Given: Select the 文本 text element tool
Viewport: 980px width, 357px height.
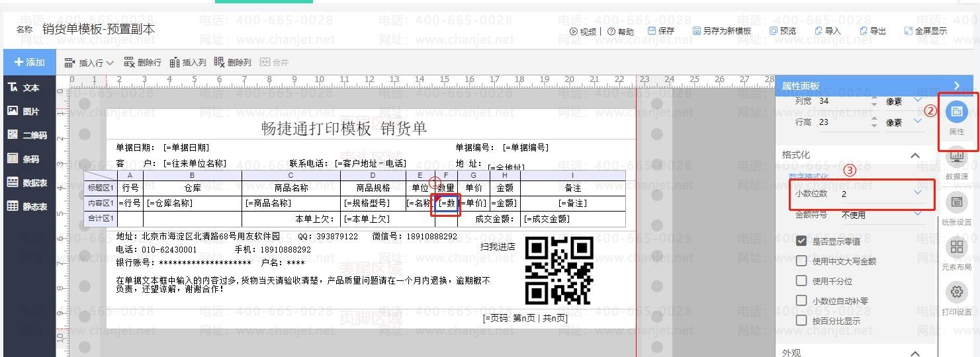Looking at the screenshot, I should click(24, 88).
